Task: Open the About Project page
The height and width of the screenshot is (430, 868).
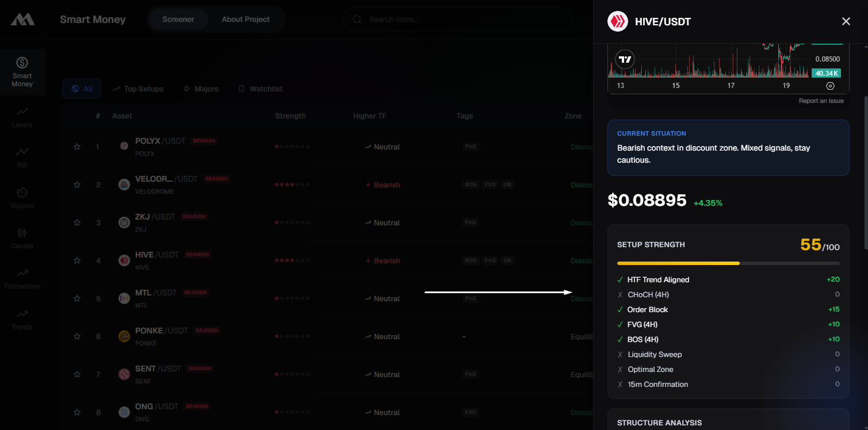Action: [246, 20]
